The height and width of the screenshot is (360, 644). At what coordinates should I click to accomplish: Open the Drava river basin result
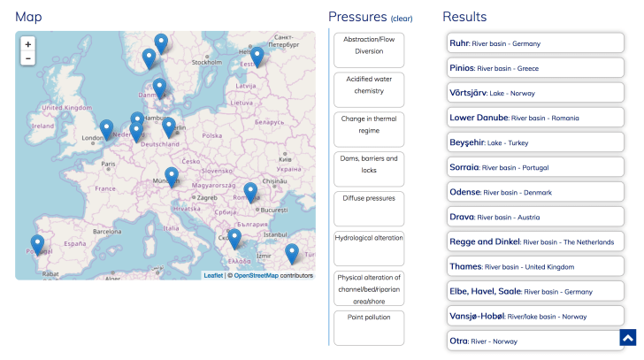(x=535, y=217)
